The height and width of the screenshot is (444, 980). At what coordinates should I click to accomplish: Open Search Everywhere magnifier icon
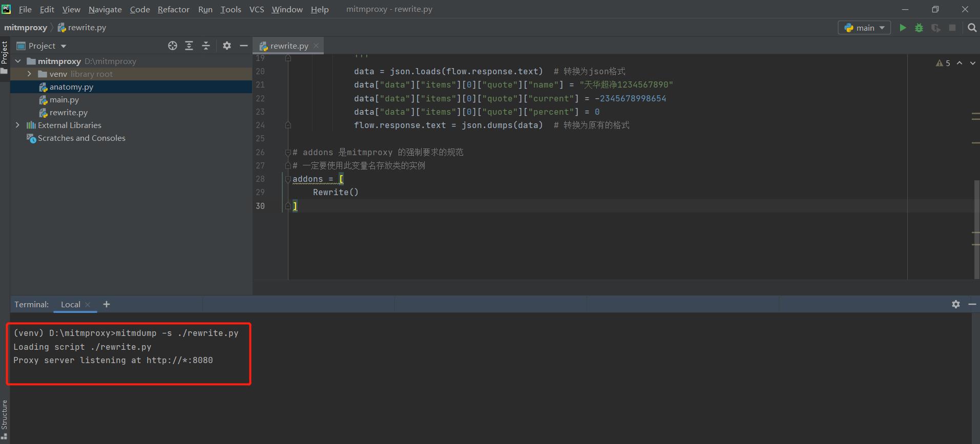click(972, 28)
